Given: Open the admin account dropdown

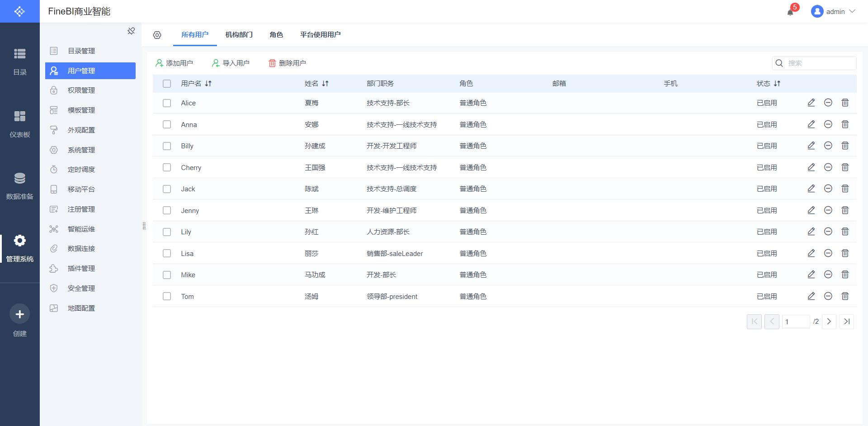Looking at the screenshot, I should (833, 12).
